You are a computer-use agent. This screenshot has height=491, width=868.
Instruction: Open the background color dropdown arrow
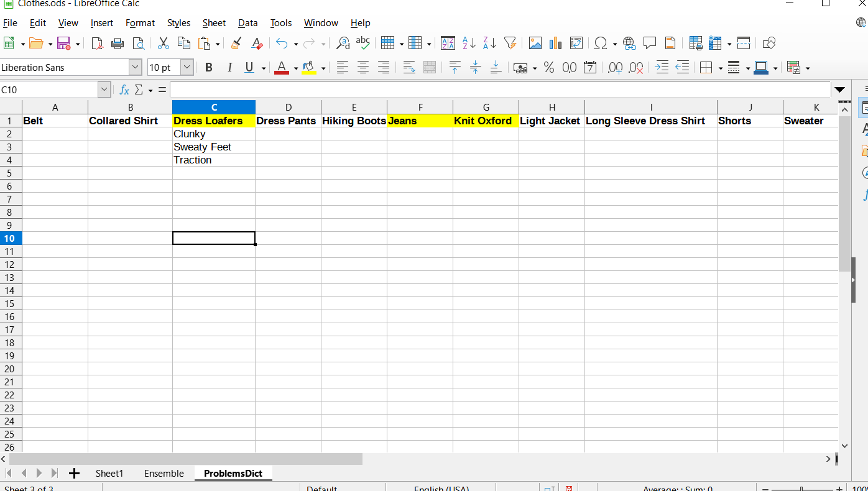323,68
